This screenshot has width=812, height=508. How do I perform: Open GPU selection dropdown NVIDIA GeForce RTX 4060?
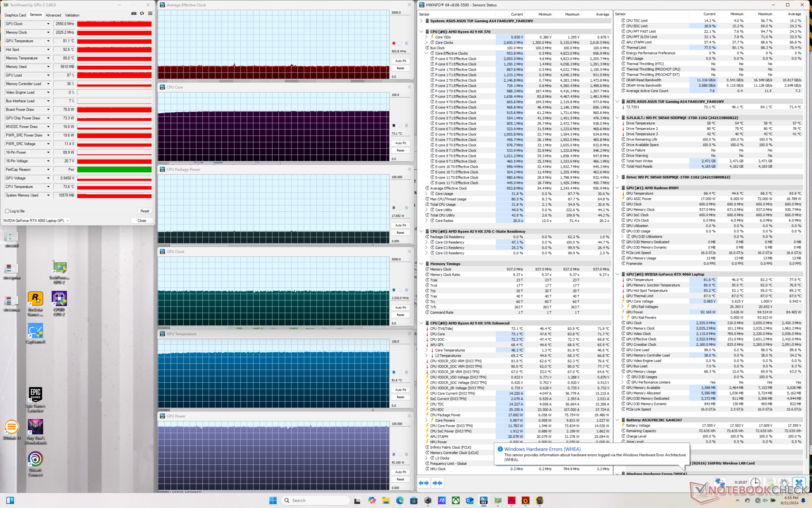tap(36, 221)
